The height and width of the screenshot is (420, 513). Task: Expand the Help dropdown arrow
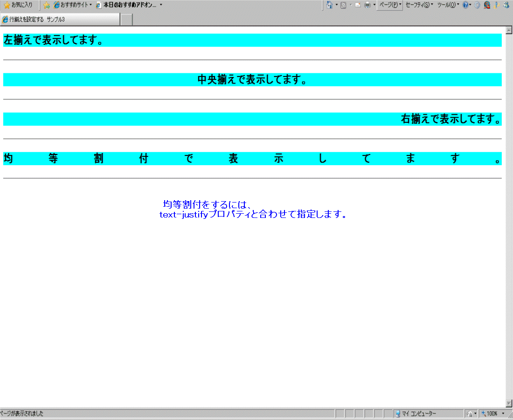pos(470,5)
